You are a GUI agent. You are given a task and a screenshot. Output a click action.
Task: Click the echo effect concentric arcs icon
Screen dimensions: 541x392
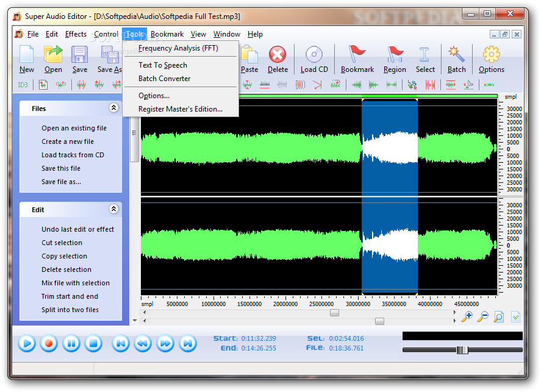[x=300, y=85]
